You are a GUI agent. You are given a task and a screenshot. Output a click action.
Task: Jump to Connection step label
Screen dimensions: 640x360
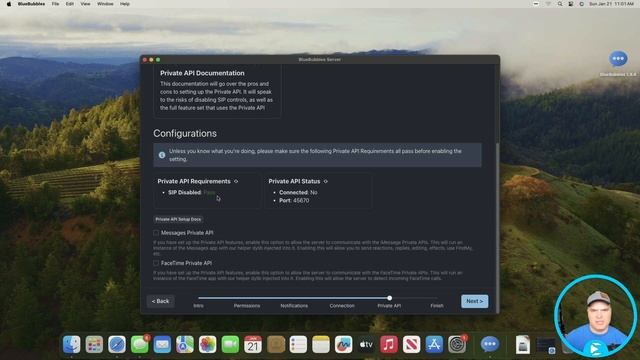coord(342,306)
